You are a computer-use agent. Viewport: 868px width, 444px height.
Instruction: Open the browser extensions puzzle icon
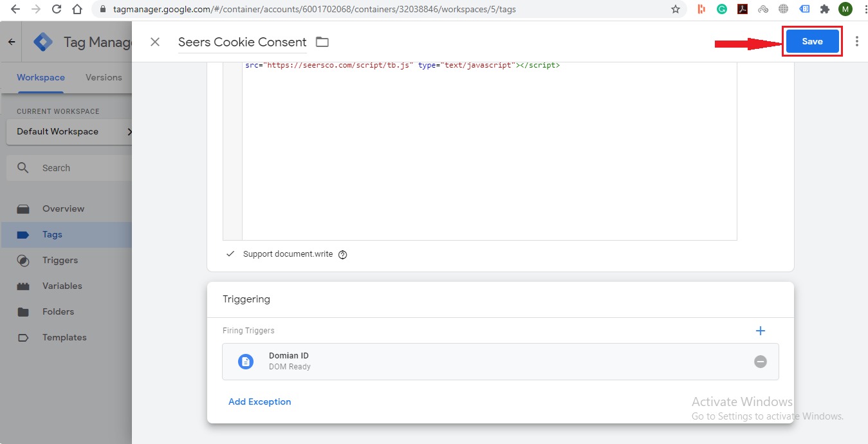tap(825, 9)
